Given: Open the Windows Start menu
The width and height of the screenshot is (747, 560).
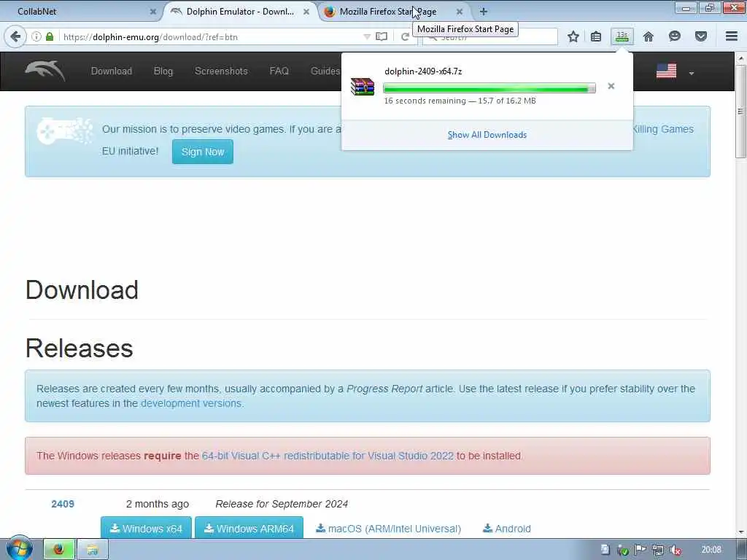Looking at the screenshot, I should pyautogui.click(x=19, y=548).
